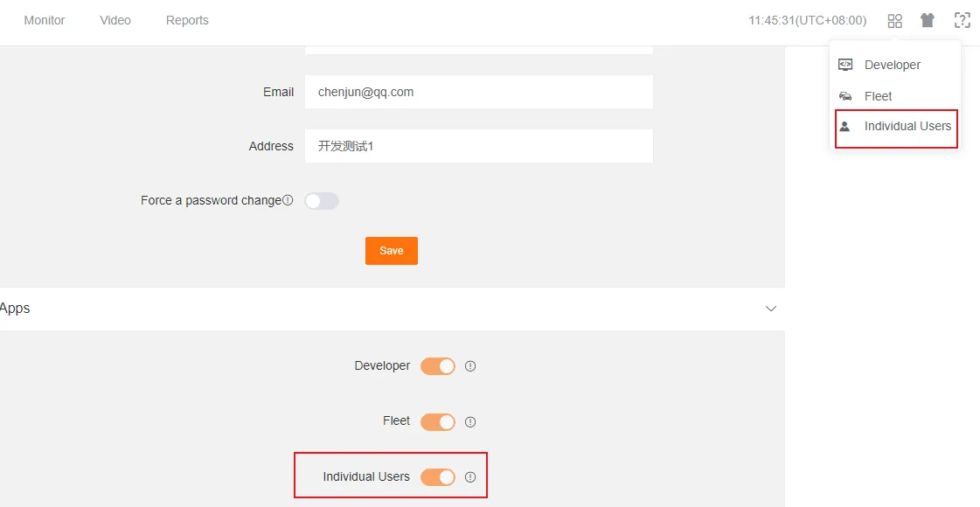The height and width of the screenshot is (507, 980).
Task: Toggle off Individual Users access
Action: (440, 477)
